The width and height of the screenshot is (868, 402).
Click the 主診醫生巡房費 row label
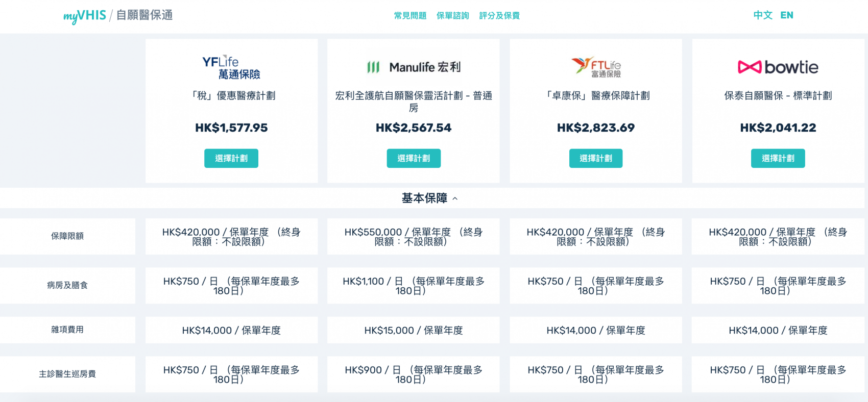pyautogui.click(x=67, y=374)
